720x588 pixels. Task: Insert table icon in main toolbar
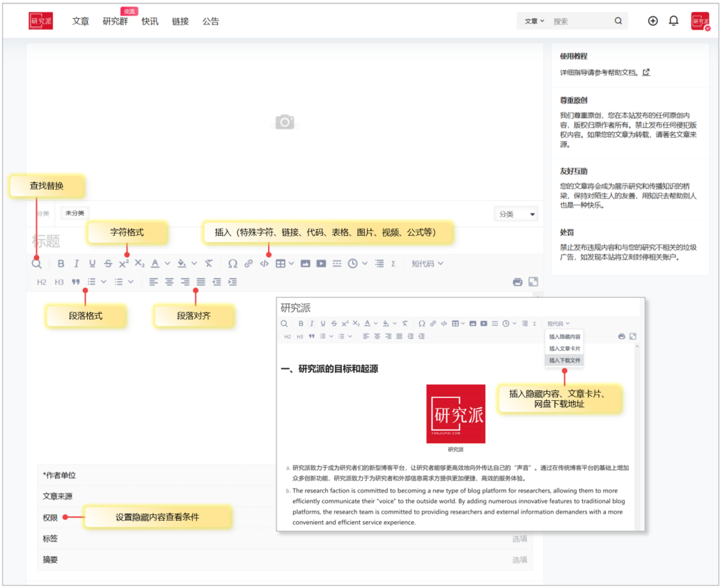(280, 264)
